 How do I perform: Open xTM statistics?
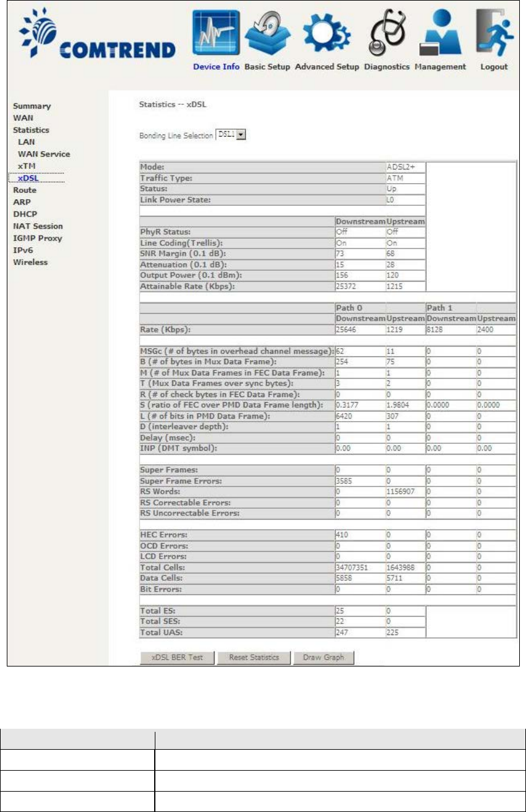pos(25,166)
